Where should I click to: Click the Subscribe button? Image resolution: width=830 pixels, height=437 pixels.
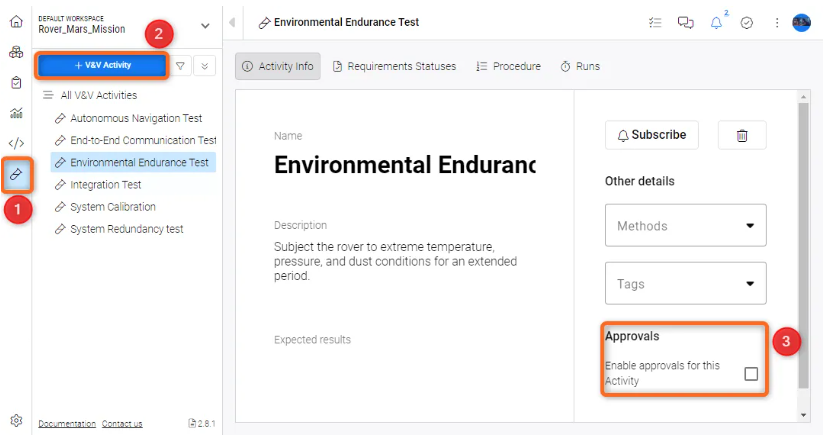(x=651, y=135)
